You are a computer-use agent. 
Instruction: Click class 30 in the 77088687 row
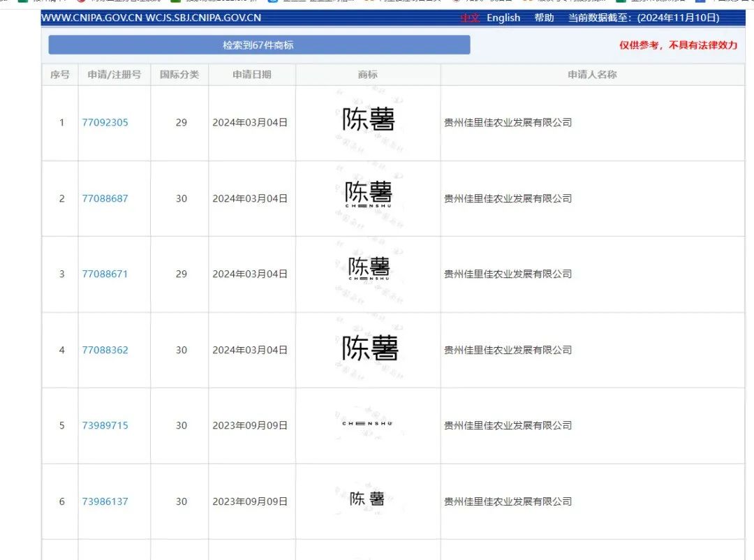coord(182,198)
